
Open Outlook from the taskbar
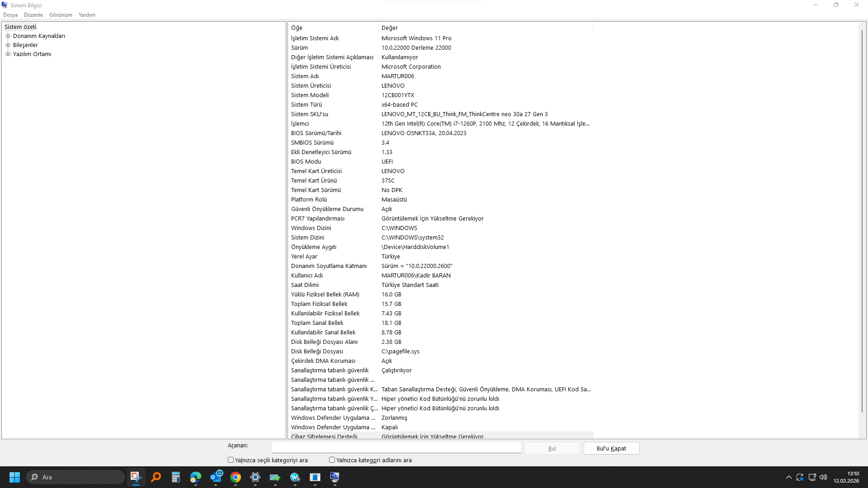pos(216,477)
